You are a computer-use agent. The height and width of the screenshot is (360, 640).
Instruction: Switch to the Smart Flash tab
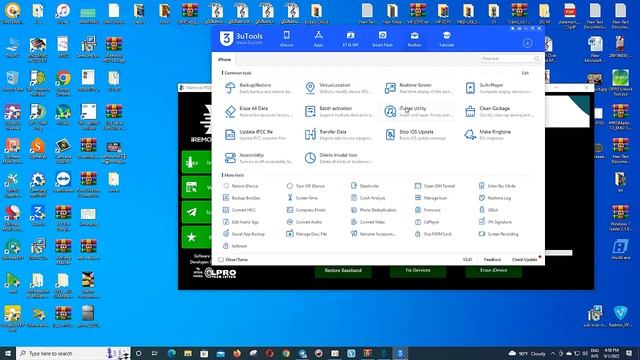(x=382, y=40)
